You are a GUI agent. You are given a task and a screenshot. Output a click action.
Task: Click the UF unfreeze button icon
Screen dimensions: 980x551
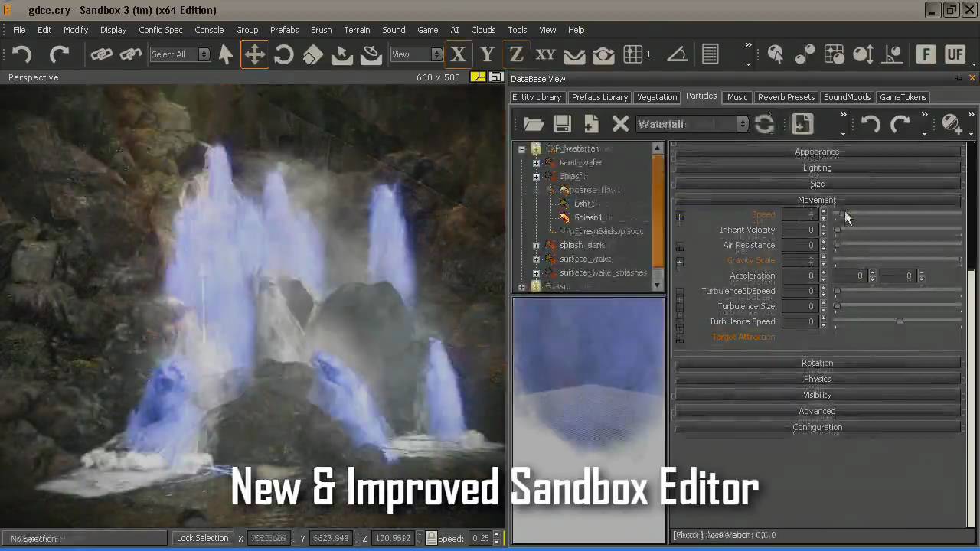[955, 54]
